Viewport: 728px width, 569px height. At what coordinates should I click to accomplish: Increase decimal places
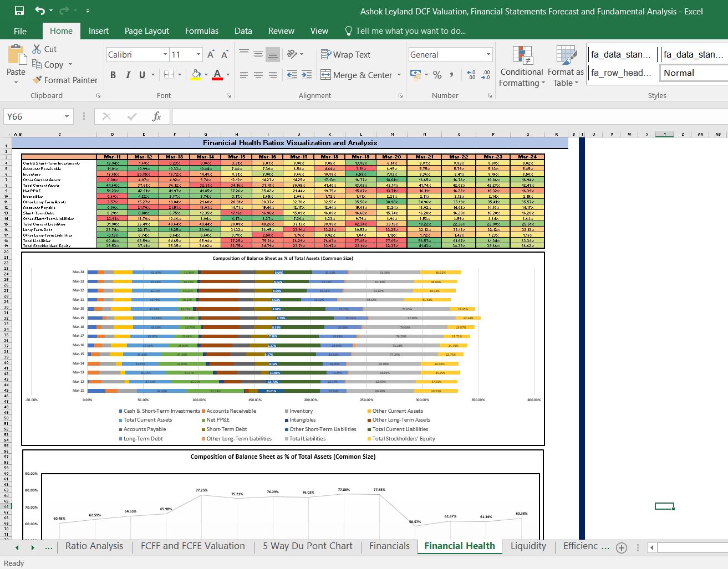pos(471,75)
